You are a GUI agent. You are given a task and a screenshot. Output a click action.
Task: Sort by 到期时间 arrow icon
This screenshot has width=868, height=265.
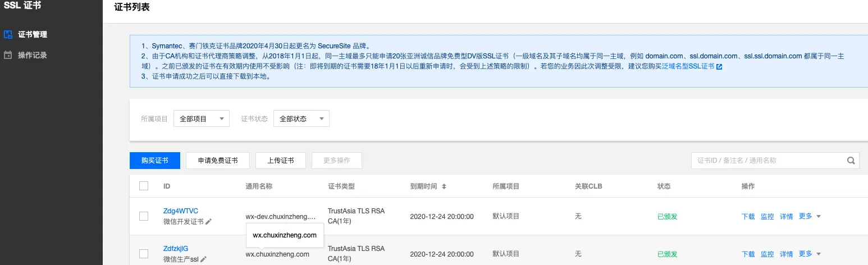click(x=444, y=186)
